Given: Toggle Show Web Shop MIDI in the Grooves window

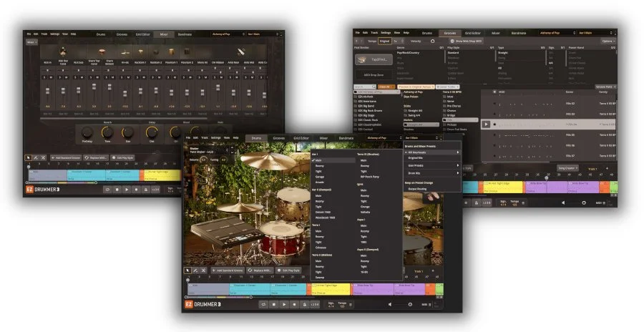Looking at the screenshot, I should (x=466, y=41).
